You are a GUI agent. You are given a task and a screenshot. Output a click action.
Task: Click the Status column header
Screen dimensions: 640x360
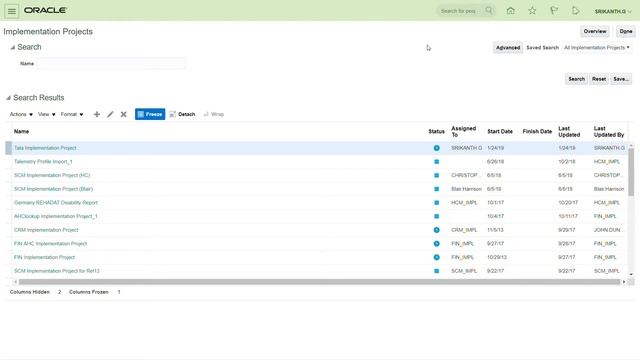[x=436, y=131]
